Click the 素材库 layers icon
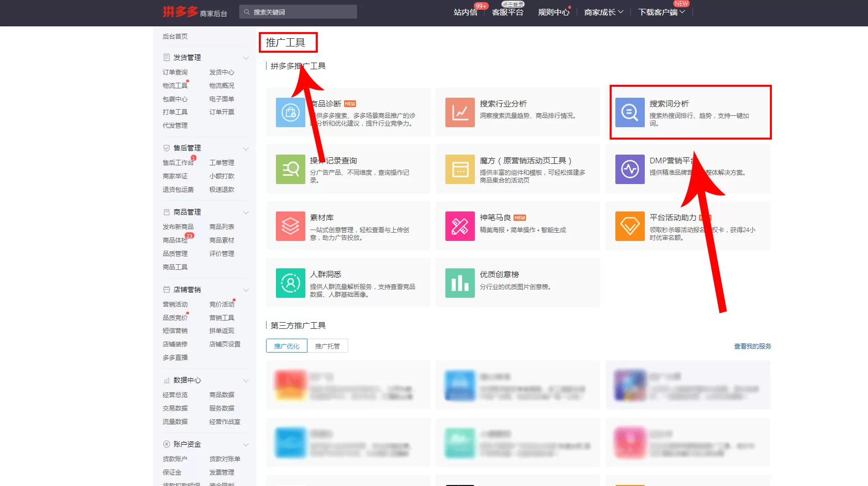 click(x=290, y=226)
